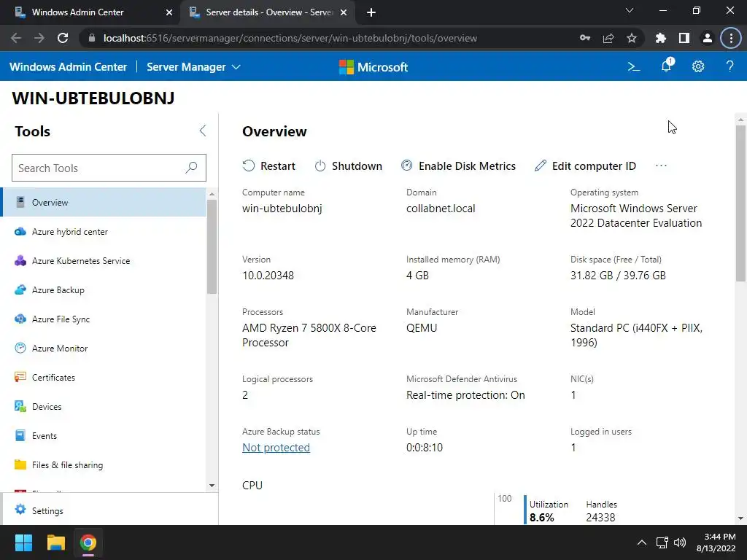Viewport: 747px width, 560px height.
Task: Open the Chrome profile icon
Action: pos(708,38)
